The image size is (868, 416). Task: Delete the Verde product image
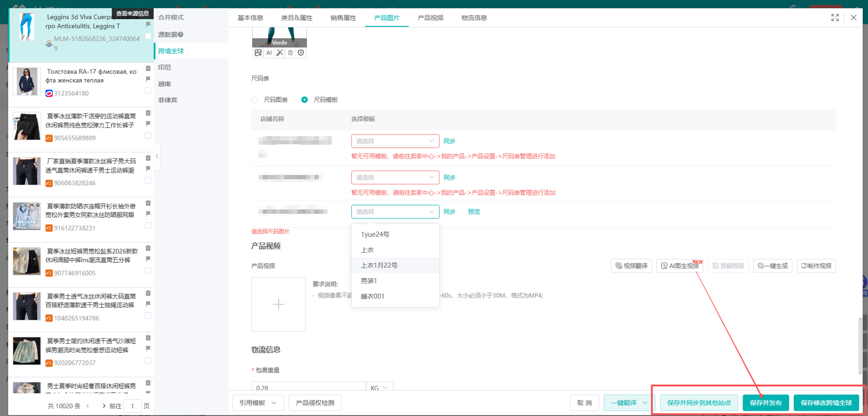pos(290,53)
